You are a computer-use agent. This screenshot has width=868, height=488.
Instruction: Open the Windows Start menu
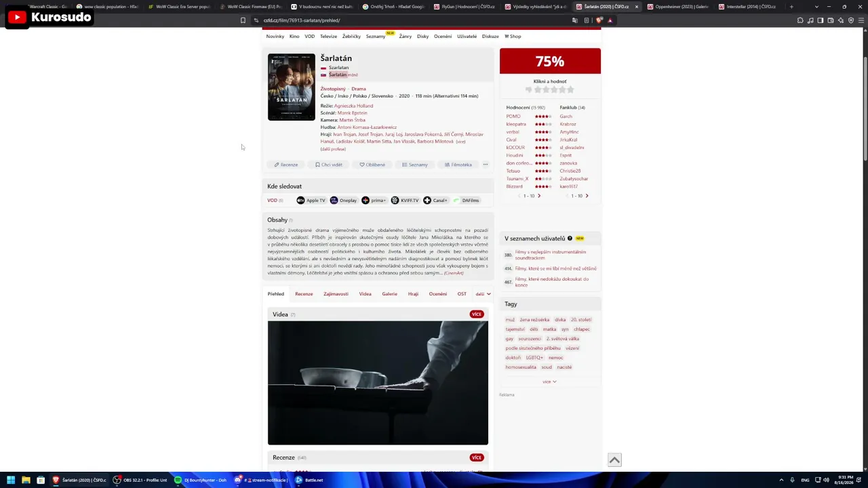click(x=11, y=480)
